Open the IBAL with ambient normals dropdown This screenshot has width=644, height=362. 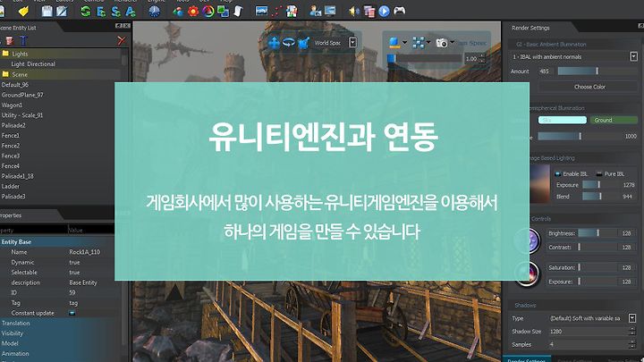tap(633, 56)
